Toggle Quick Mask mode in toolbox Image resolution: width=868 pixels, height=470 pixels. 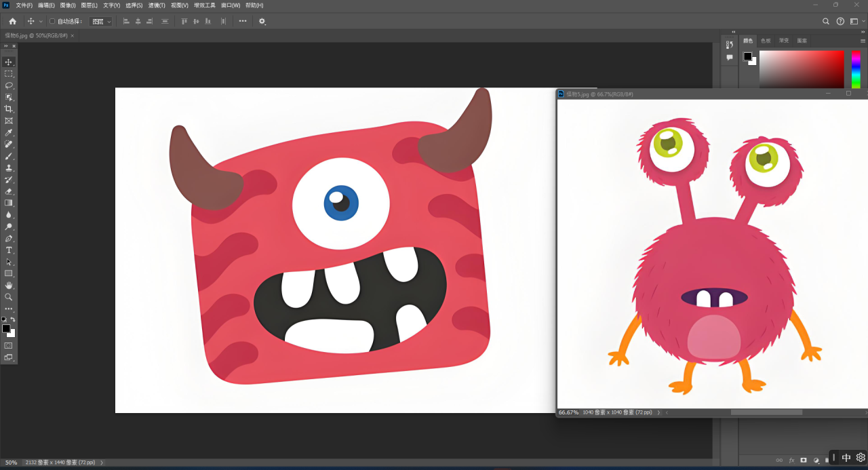(x=9, y=345)
